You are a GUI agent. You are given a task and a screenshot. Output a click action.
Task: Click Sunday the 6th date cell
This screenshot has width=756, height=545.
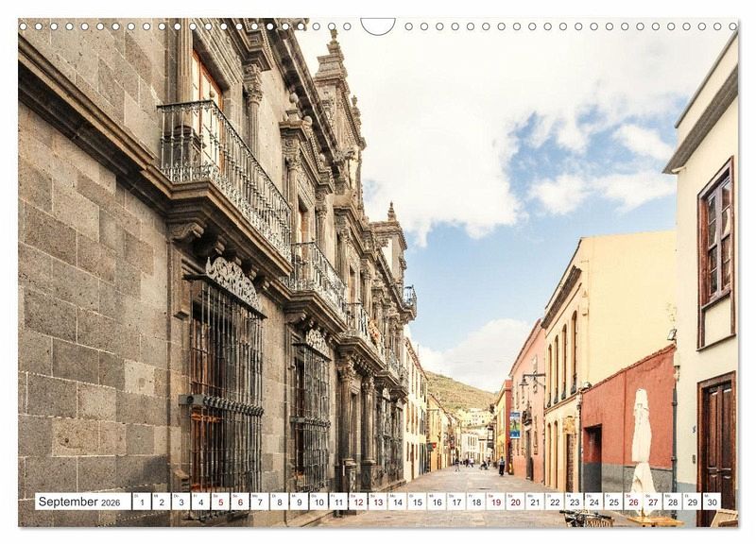(x=239, y=502)
